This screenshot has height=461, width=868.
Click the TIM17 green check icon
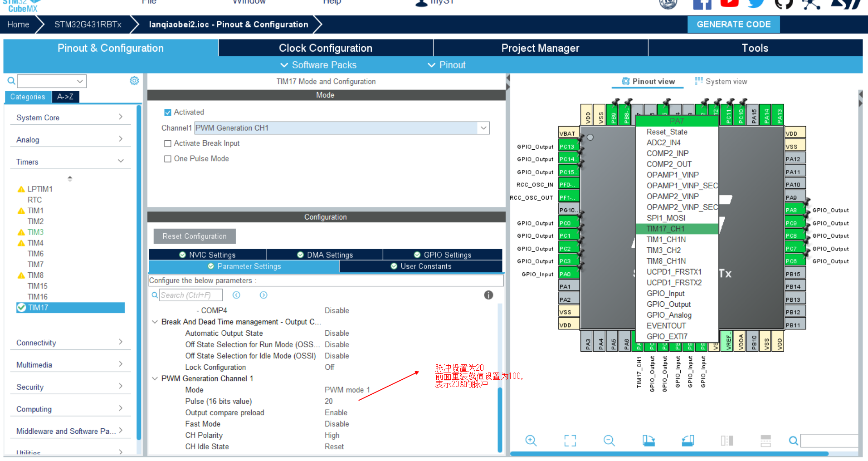click(21, 308)
